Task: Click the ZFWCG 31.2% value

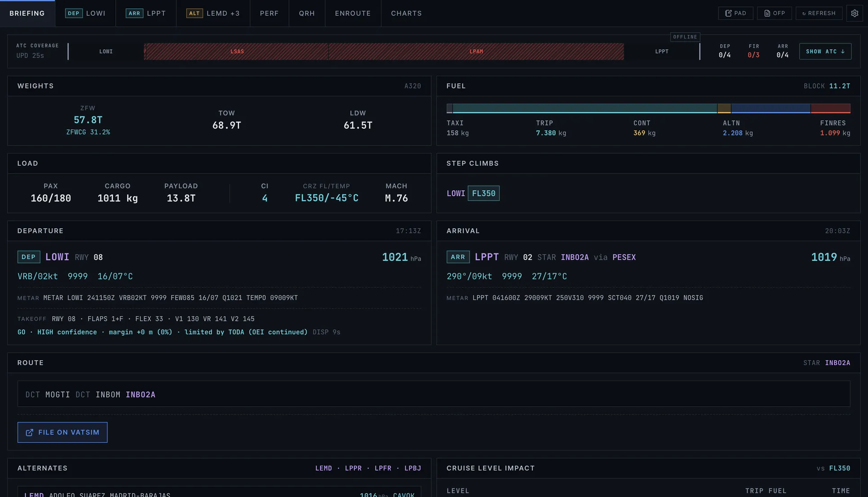Action: [x=88, y=132]
